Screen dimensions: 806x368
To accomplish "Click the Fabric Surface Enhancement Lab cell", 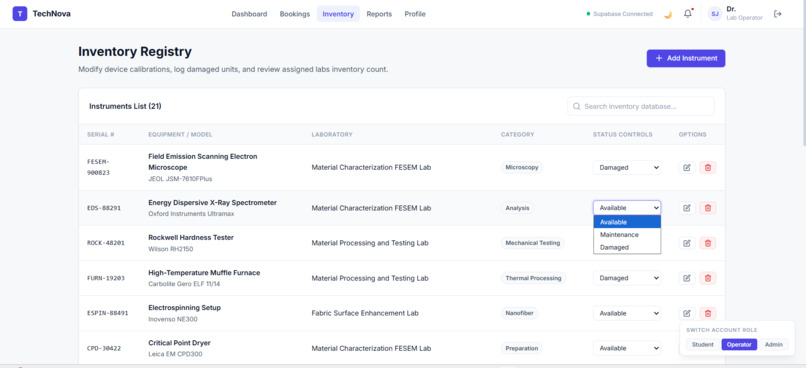I will pyautogui.click(x=365, y=313).
